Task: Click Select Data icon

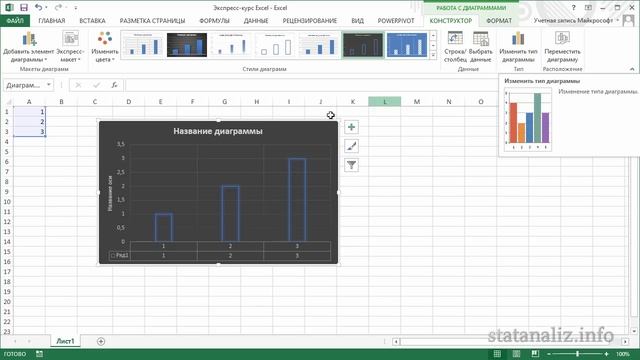Action: tap(480, 39)
